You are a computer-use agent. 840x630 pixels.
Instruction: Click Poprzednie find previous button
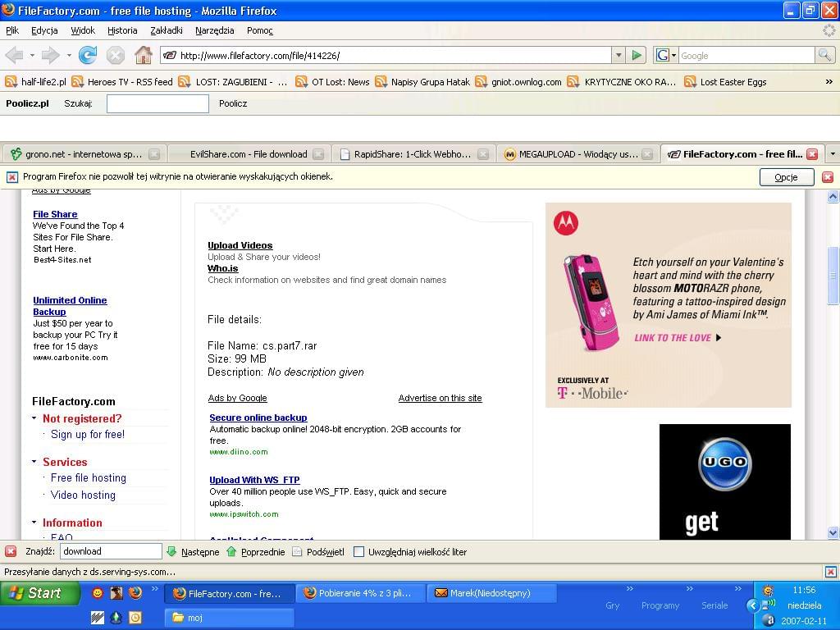(x=256, y=552)
